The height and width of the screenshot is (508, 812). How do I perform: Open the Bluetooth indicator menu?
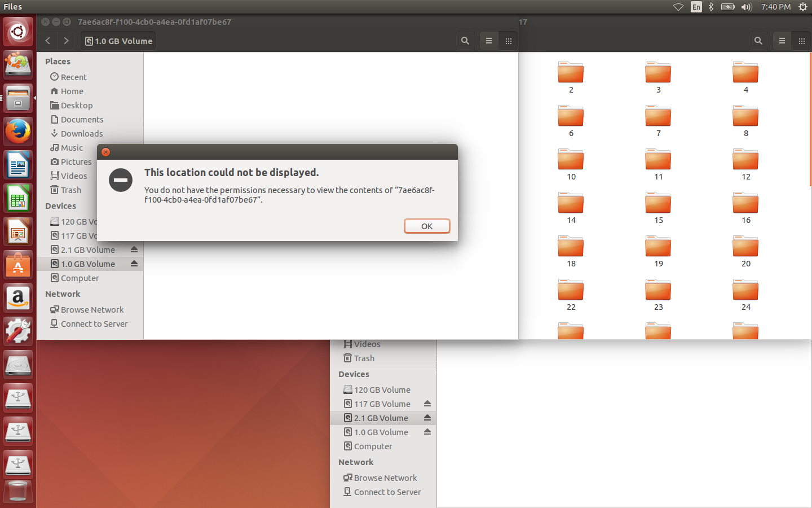tap(711, 7)
